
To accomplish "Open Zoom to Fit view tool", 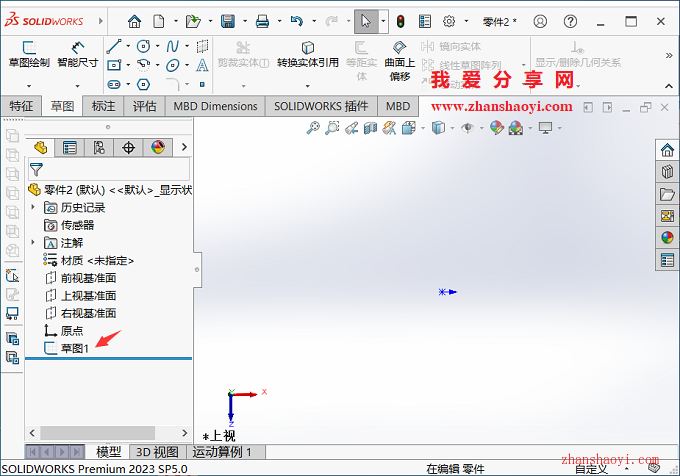I will [313, 128].
